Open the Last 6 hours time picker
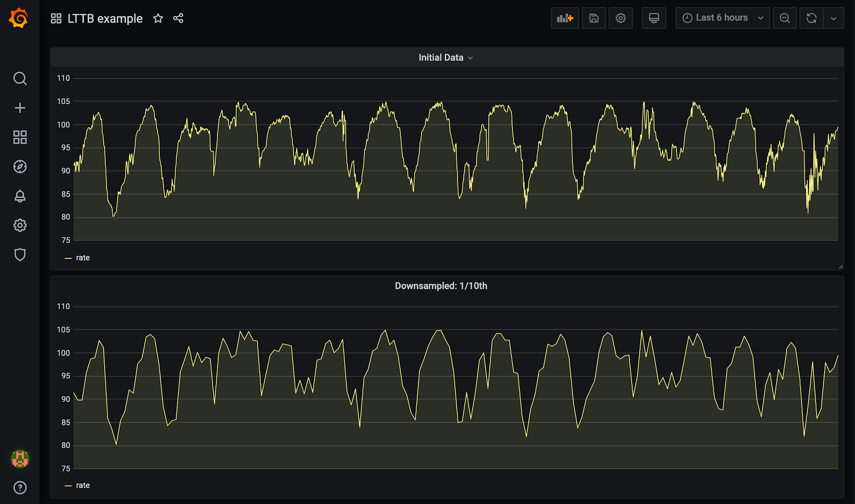Screen dimensions: 855x504 (x=722, y=18)
